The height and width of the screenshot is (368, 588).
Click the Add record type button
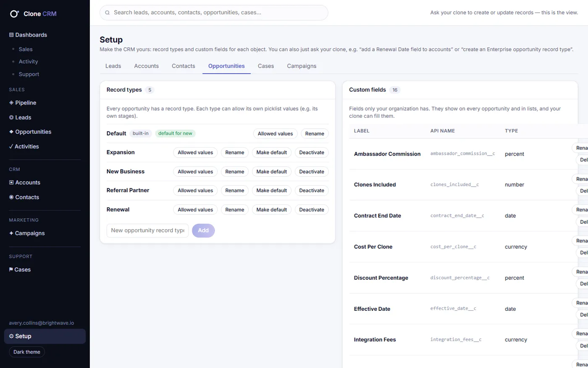(x=203, y=230)
